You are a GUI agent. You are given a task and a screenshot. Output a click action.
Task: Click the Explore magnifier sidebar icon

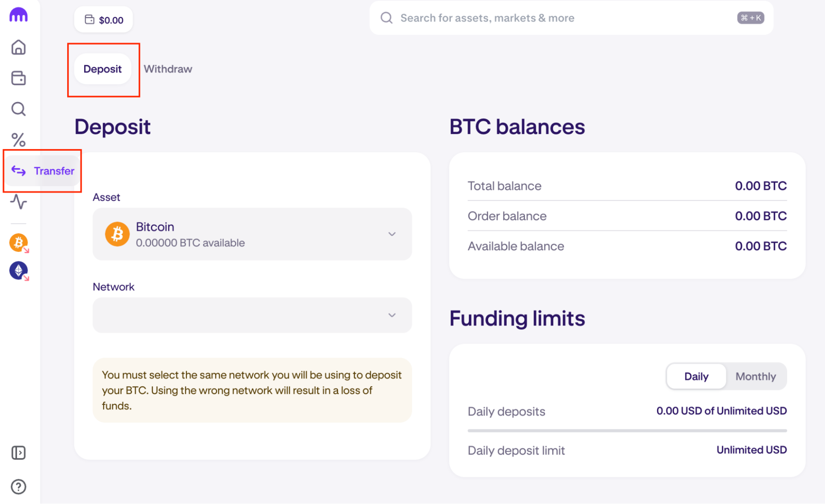19,109
